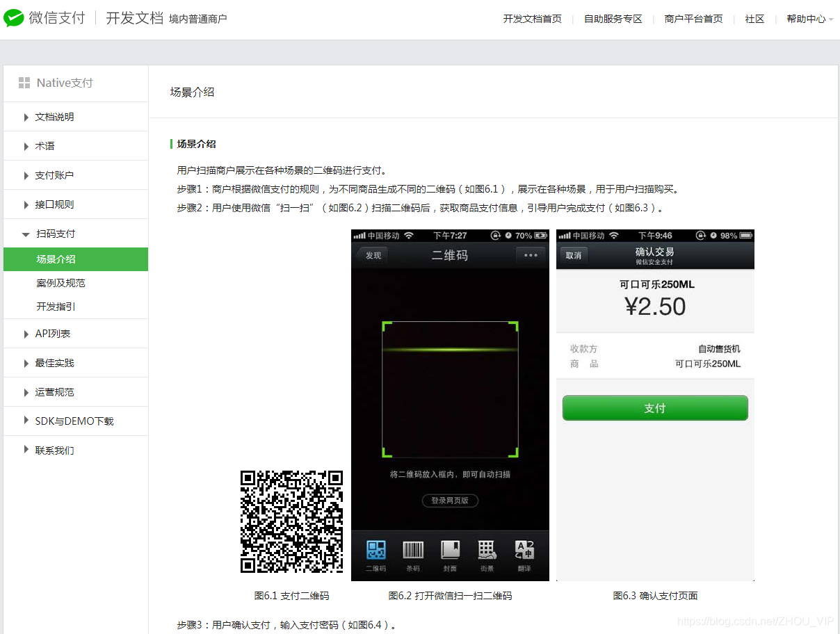Select 二维码 scan icon in phone screenshot

pos(376,551)
